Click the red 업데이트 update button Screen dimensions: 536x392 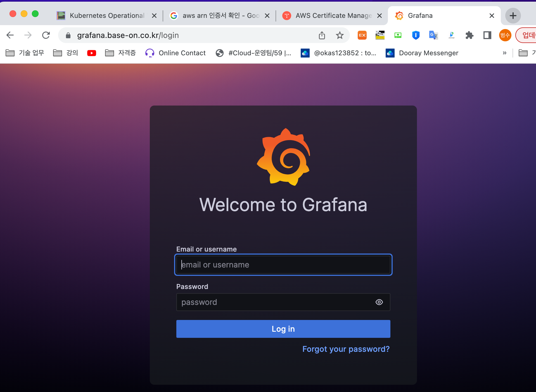pos(526,35)
